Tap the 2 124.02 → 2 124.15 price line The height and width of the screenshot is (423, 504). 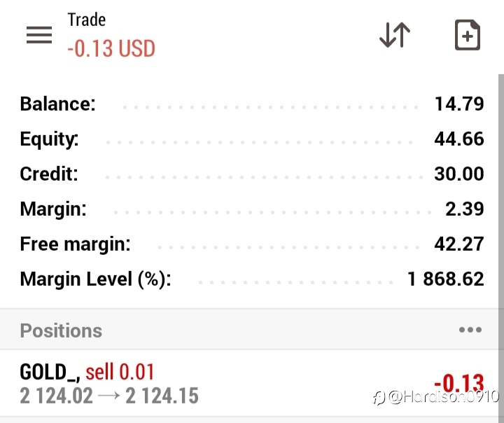109,396
